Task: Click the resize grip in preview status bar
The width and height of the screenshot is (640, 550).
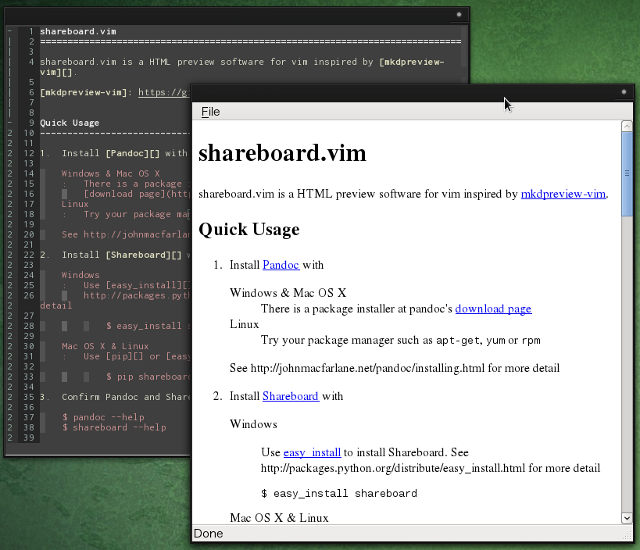Action: (628, 536)
